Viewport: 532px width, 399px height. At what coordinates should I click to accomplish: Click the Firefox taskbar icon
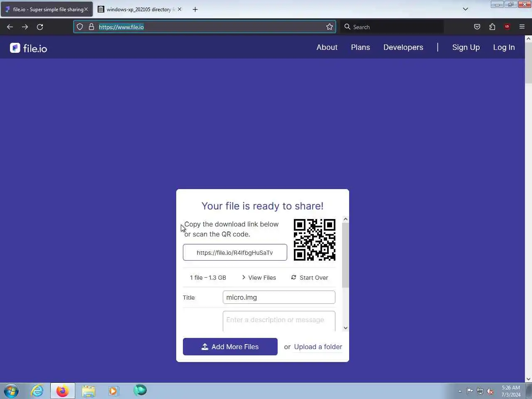[x=63, y=391]
